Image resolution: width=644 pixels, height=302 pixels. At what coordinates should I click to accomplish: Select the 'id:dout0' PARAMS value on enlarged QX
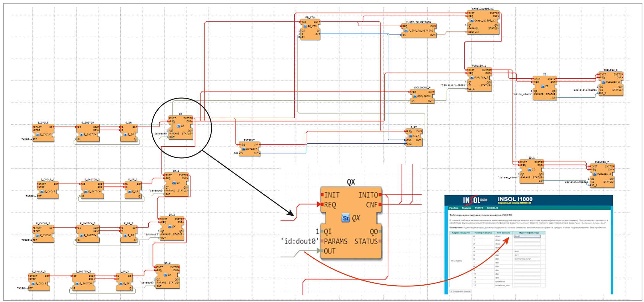click(x=300, y=241)
